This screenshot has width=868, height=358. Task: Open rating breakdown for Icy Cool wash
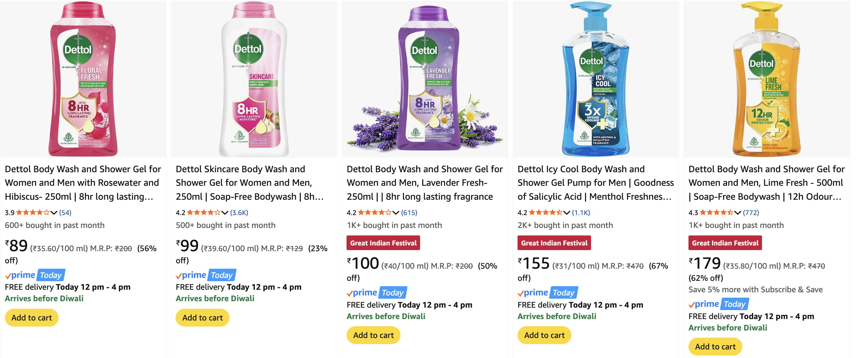coord(567,213)
